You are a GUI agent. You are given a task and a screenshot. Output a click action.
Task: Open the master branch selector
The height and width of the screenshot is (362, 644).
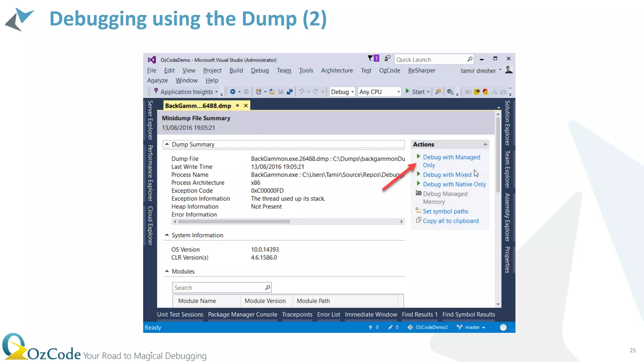(x=471, y=327)
